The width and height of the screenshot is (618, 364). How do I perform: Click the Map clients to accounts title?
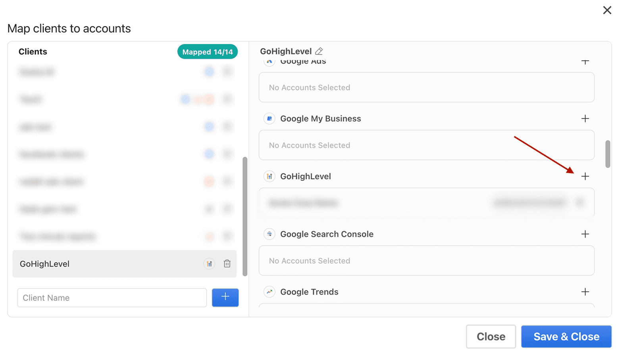(69, 29)
